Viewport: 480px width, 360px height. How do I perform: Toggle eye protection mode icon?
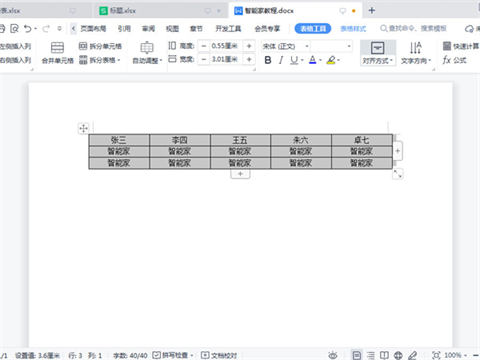(333, 355)
